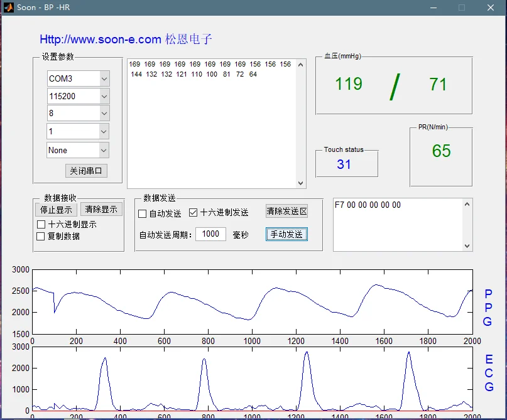The width and height of the screenshot is (507, 420).
Task: Enable the 十六进制显示 checkbox
Action: (41, 224)
